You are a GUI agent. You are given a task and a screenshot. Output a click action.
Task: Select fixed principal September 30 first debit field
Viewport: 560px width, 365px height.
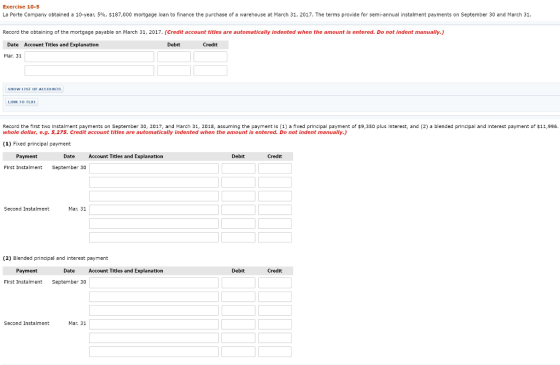238,169
